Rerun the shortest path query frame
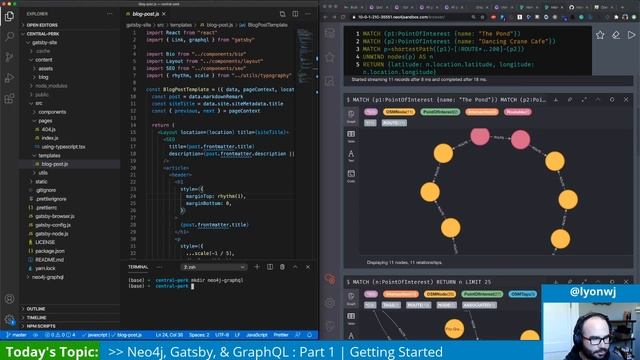This screenshot has width=640, height=360. coord(612,100)
